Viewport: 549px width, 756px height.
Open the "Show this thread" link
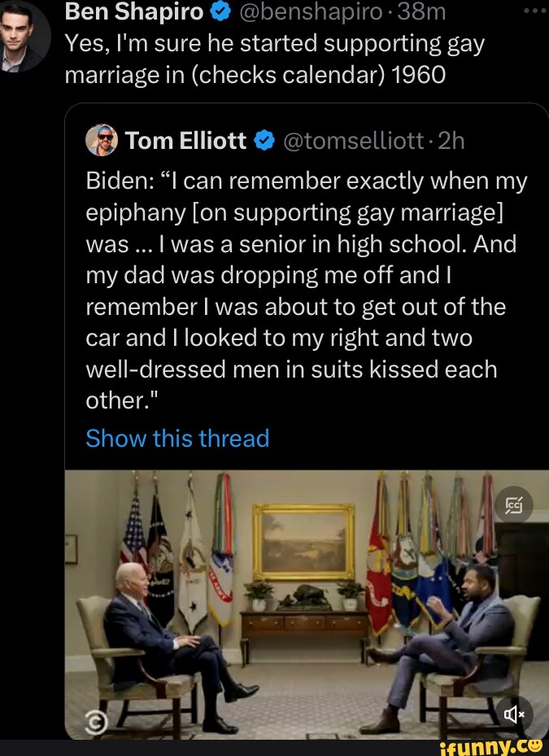pos(176,439)
